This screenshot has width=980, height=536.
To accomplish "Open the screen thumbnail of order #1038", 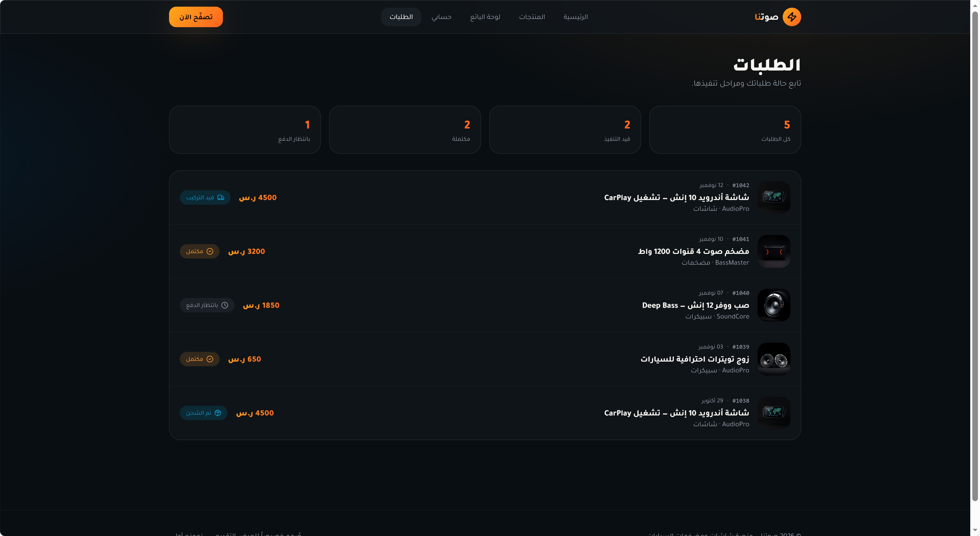I will pos(774,413).
